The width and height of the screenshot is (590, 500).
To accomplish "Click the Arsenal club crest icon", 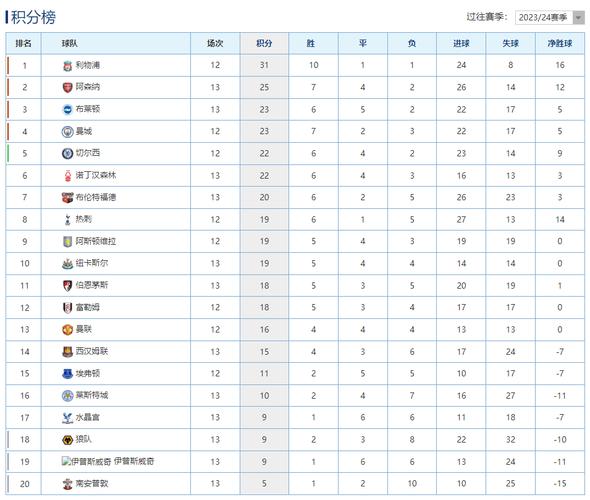I will [x=67, y=88].
